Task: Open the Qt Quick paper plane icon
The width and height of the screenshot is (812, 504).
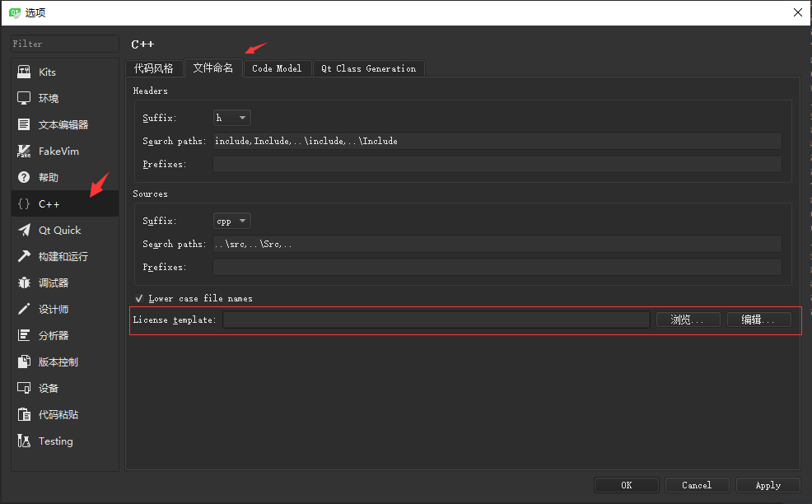Action: (24, 230)
